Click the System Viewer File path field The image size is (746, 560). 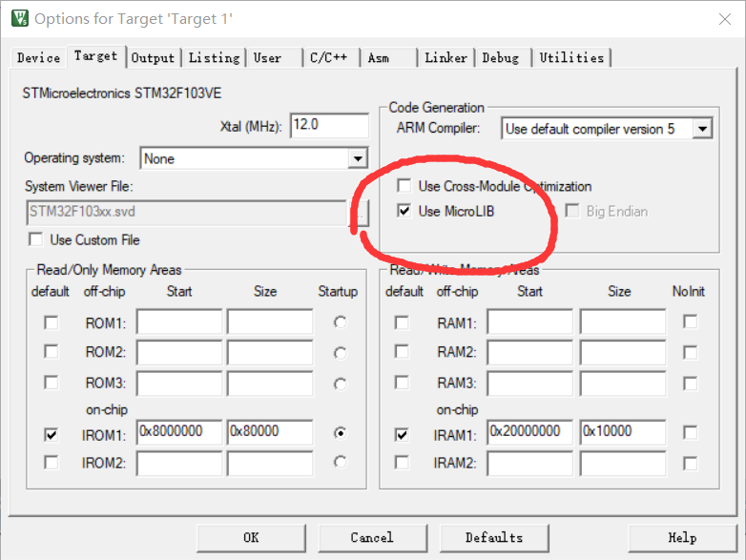coord(187,212)
